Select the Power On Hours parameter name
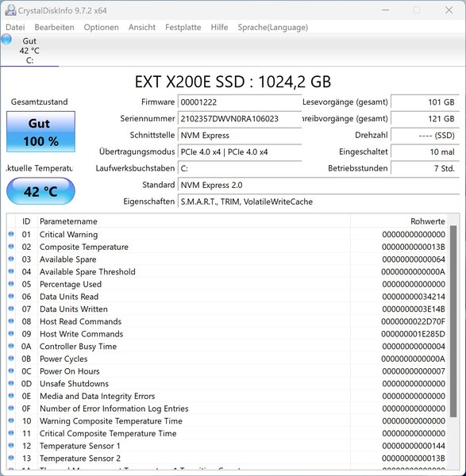The height and width of the screenshot is (476, 466). point(70,371)
